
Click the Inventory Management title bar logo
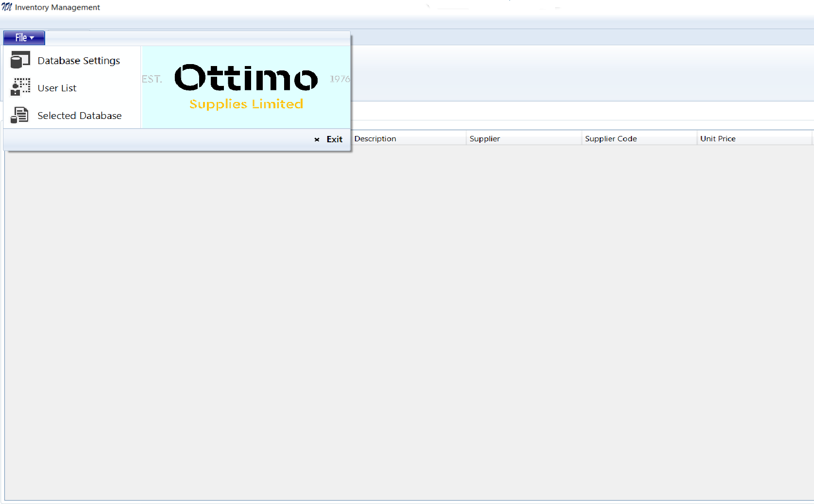click(6, 7)
